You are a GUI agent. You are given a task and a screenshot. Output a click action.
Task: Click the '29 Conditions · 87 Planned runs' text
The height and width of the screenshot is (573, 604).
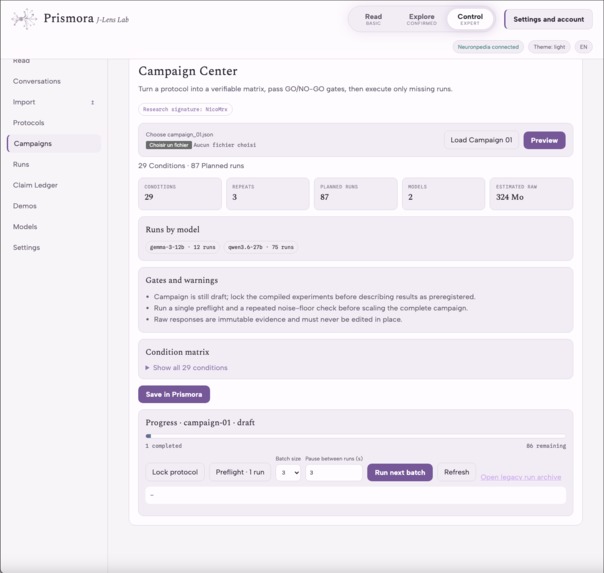(x=191, y=166)
